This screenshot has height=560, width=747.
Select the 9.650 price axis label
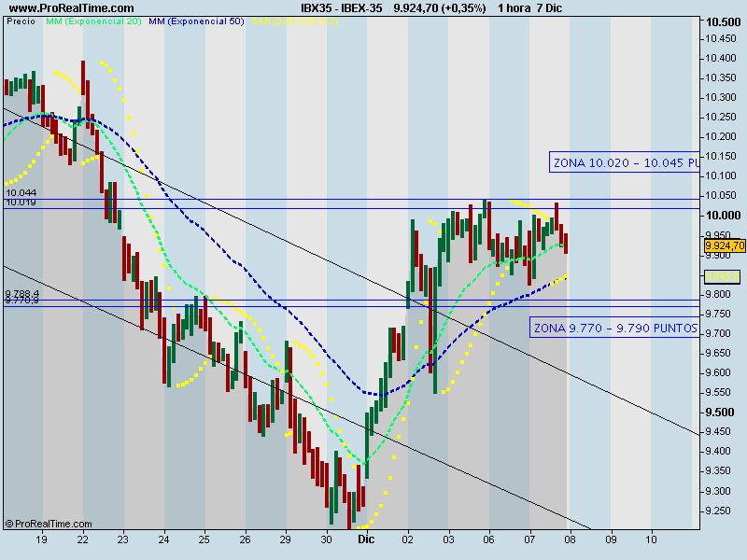coord(718,353)
